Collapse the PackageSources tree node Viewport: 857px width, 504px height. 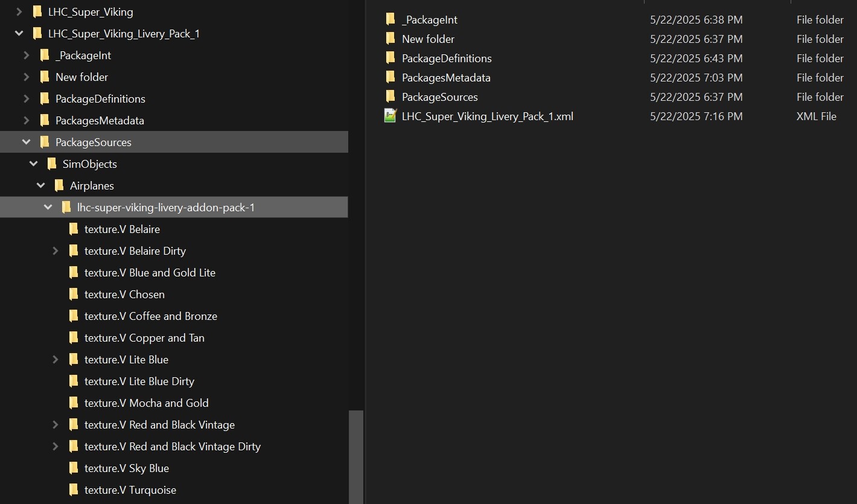27,142
